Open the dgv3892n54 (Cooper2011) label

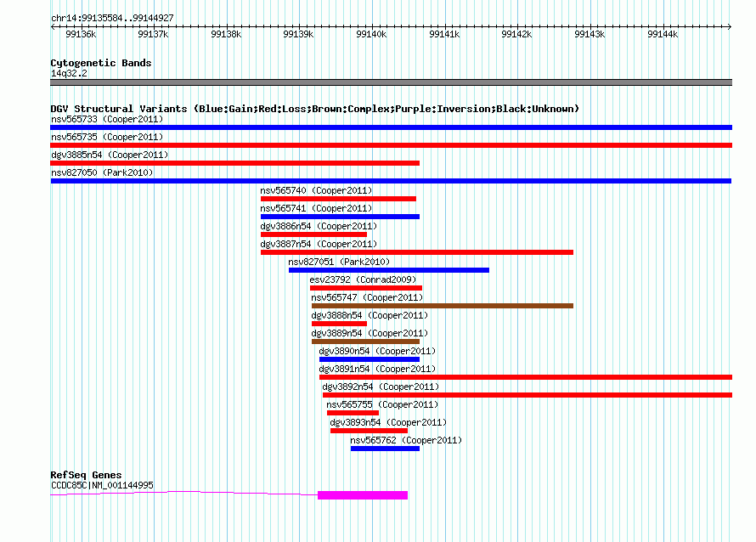point(381,387)
